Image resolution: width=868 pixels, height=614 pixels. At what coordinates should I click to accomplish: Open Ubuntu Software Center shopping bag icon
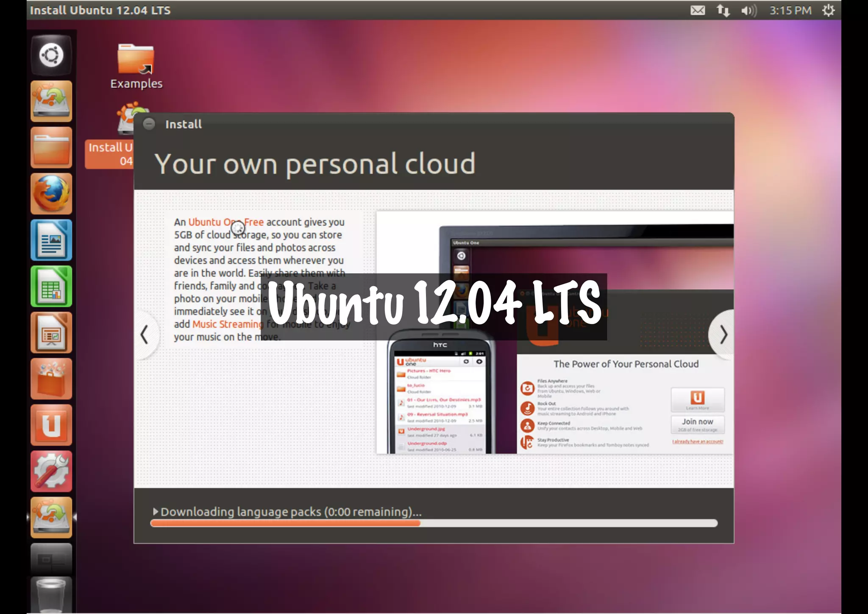[x=51, y=379]
